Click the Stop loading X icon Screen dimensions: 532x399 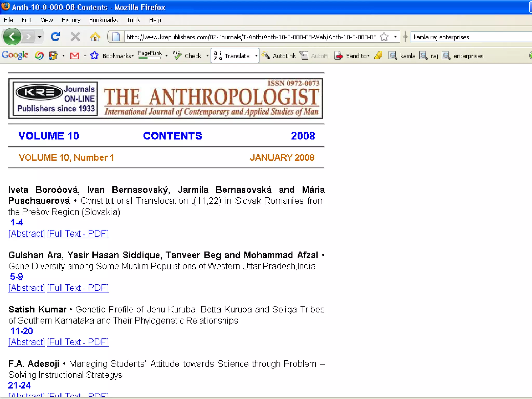coord(75,37)
